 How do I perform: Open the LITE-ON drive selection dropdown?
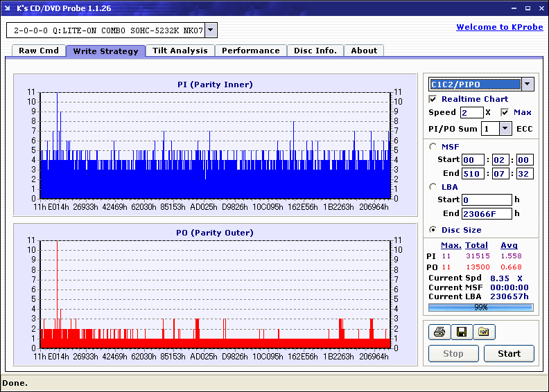[x=211, y=30]
